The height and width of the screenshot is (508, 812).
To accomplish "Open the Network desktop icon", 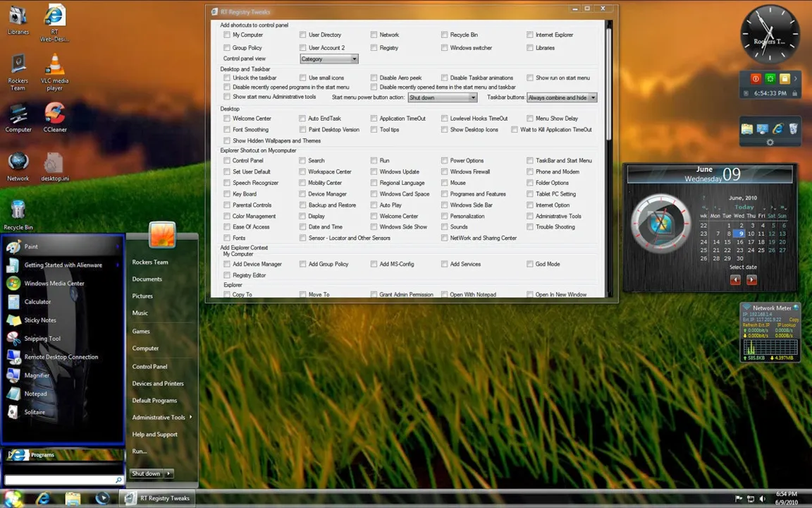I will pyautogui.click(x=18, y=167).
